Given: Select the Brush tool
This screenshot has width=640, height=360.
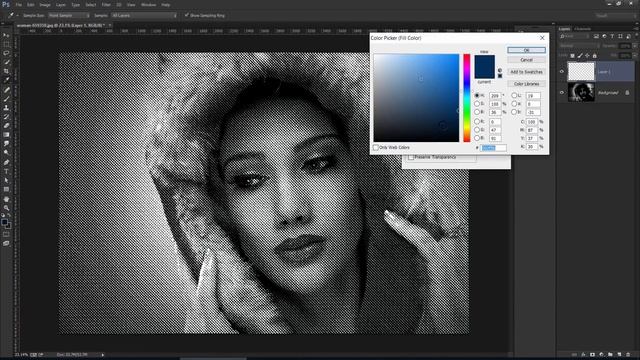Looking at the screenshot, I should pyautogui.click(x=6, y=99).
